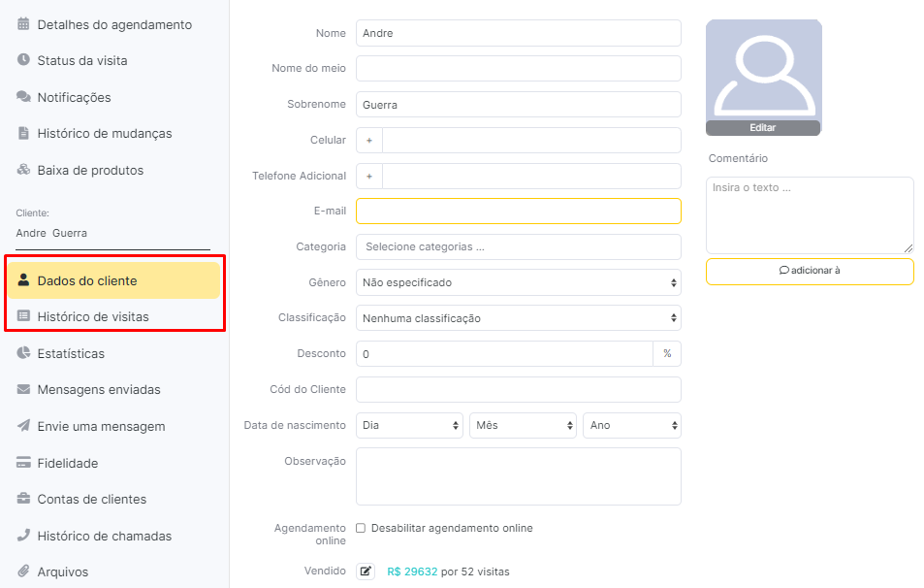The image size is (924, 588).
Task: Open the Mês birth date dropdown
Action: 522,425
